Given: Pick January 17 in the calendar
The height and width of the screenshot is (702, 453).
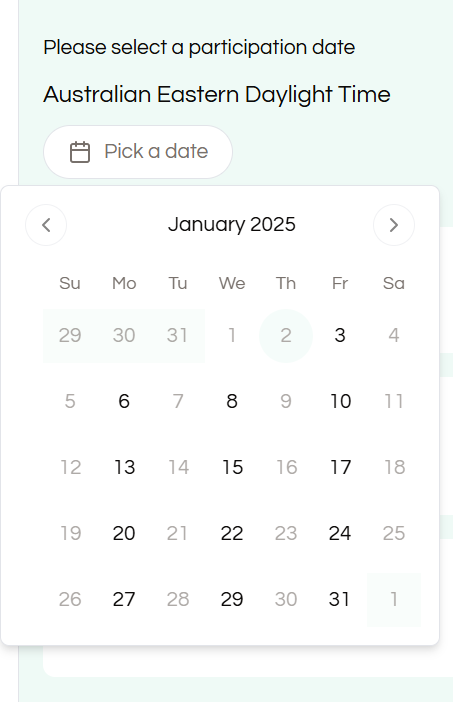Looking at the screenshot, I should [x=340, y=467].
